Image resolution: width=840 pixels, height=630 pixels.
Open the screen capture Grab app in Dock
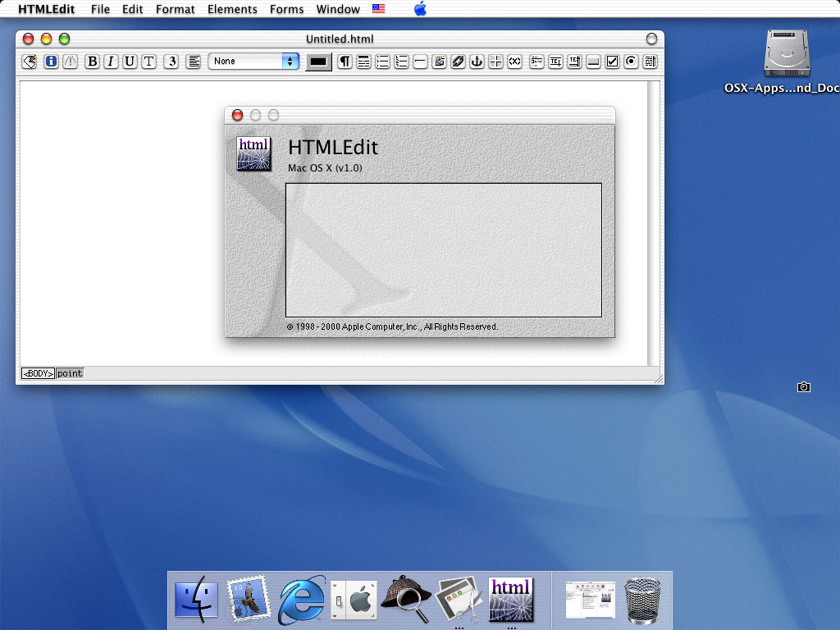(459, 600)
